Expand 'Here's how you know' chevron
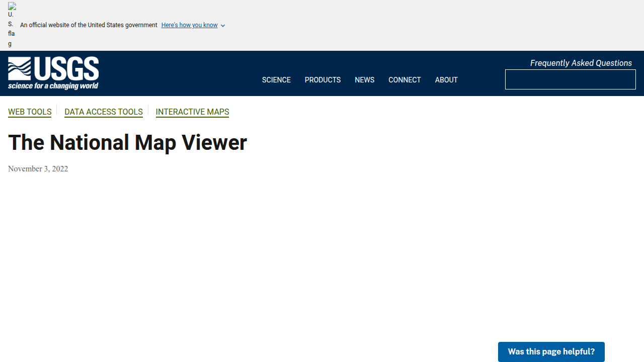This screenshot has width=644, height=362. (x=223, y=26)
